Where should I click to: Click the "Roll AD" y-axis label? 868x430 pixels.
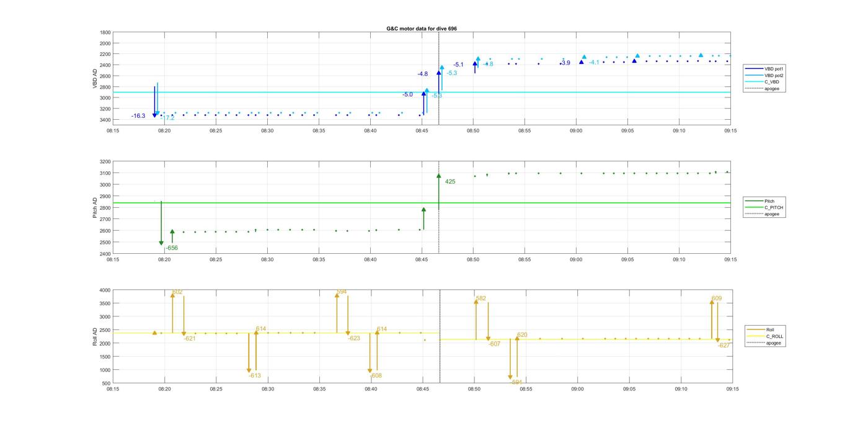[95, 336]
